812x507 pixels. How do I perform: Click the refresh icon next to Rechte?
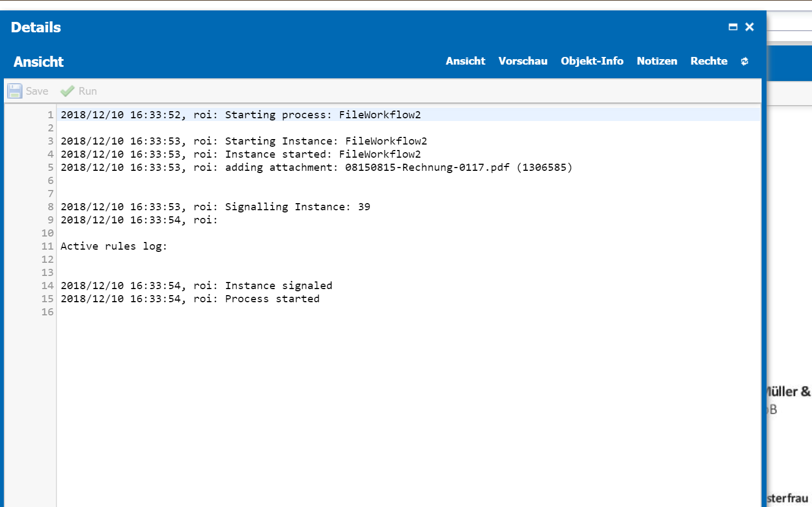(744, 61)
